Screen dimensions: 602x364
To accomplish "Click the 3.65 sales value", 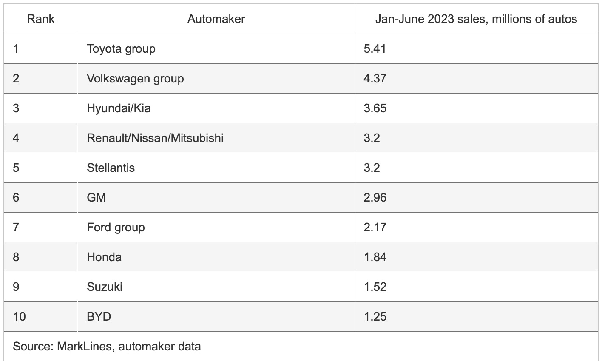I will [375, 108].
